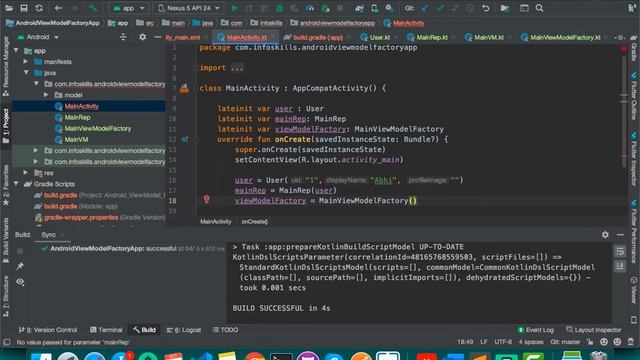
Task: Open the Nexus 5 API 24 device dropdown
Action: (189, 8)
